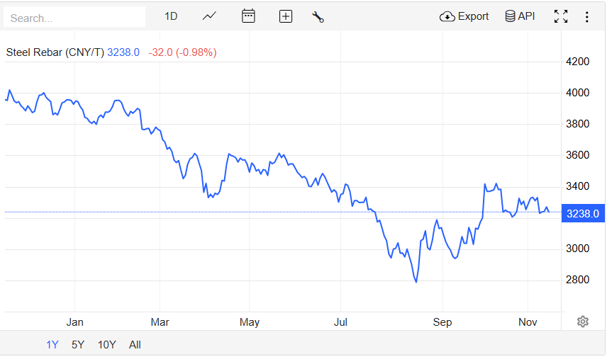Image resolution: width=607 pixels, height=364 pixels.
Task: Select the 1Y time range
Action: pos(52,345)
